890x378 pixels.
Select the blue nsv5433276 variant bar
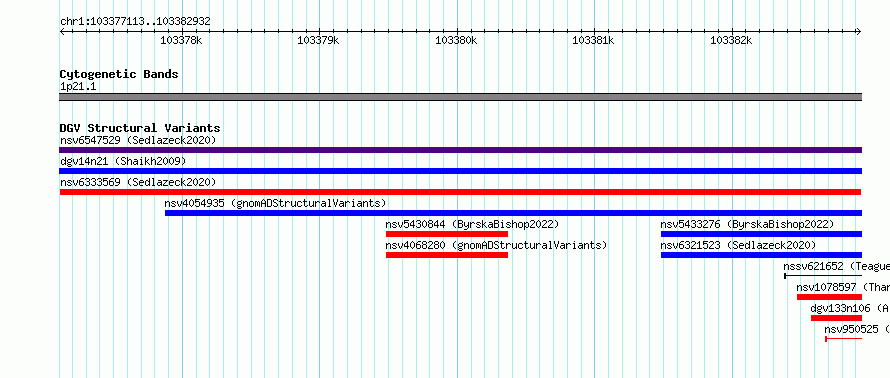coord(761,234)
